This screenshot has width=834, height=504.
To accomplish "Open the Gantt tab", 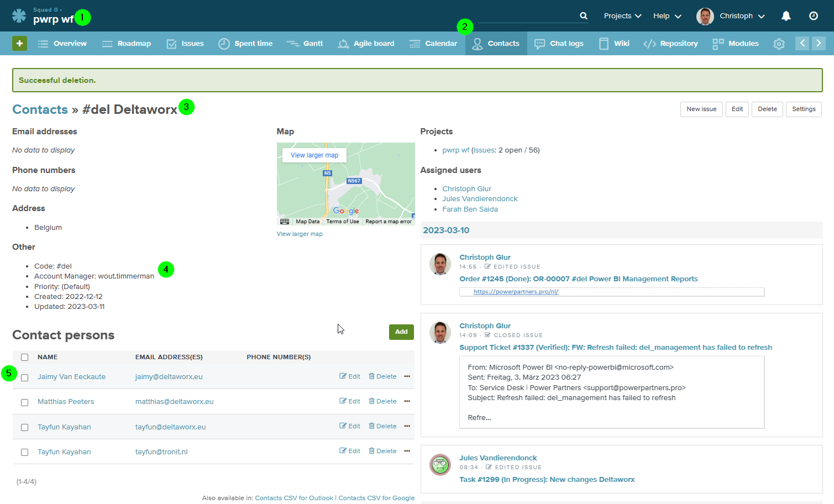I will tap(305, 43).
